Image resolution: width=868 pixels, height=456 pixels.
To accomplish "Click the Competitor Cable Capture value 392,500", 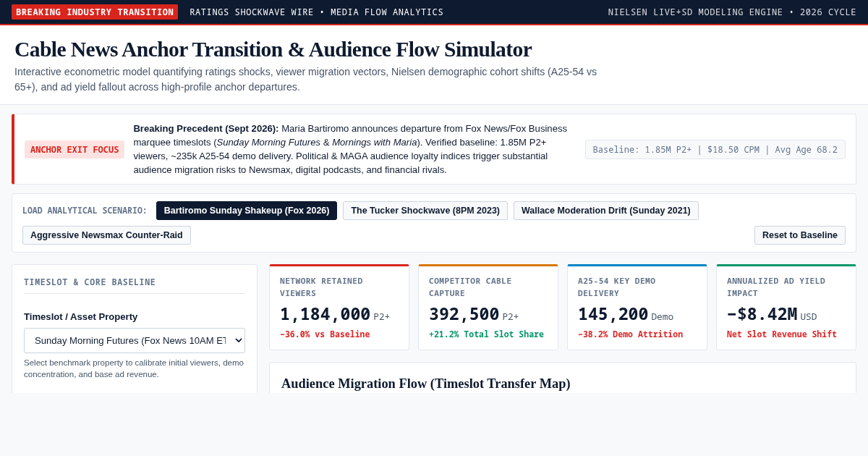I will point(464,314).
